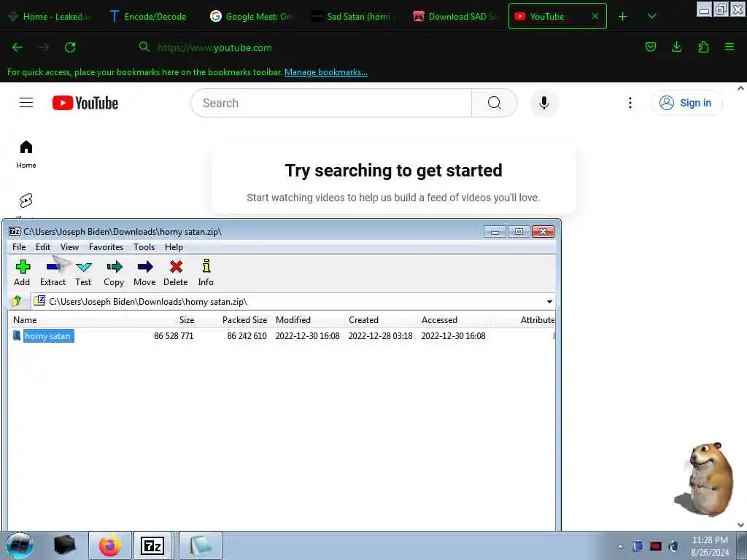Open YouTube Shorts in sidebar
The height and width of the screenshot is (560, 747).
26,201
